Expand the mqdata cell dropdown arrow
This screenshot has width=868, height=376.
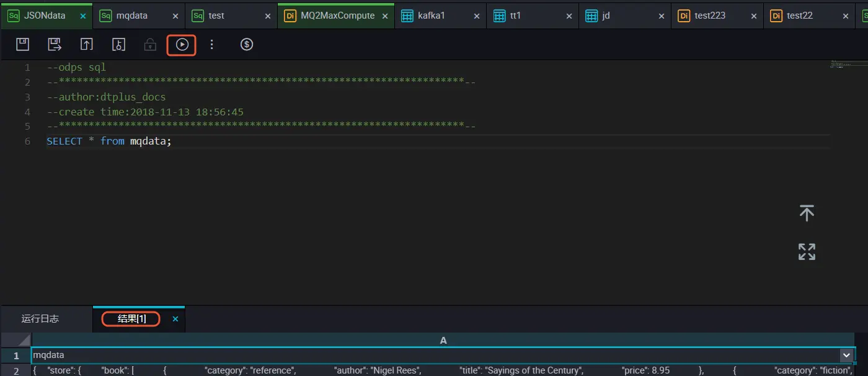tap(847, 355)
